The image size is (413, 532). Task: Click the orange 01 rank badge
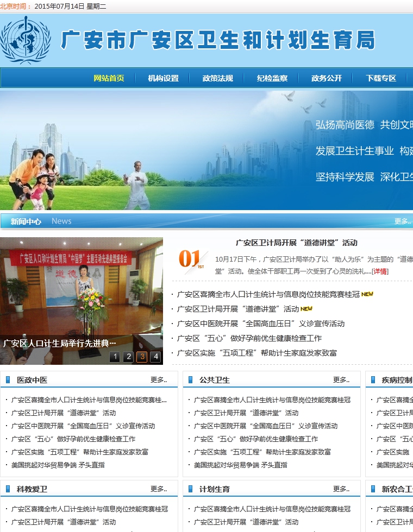point(191,260)
